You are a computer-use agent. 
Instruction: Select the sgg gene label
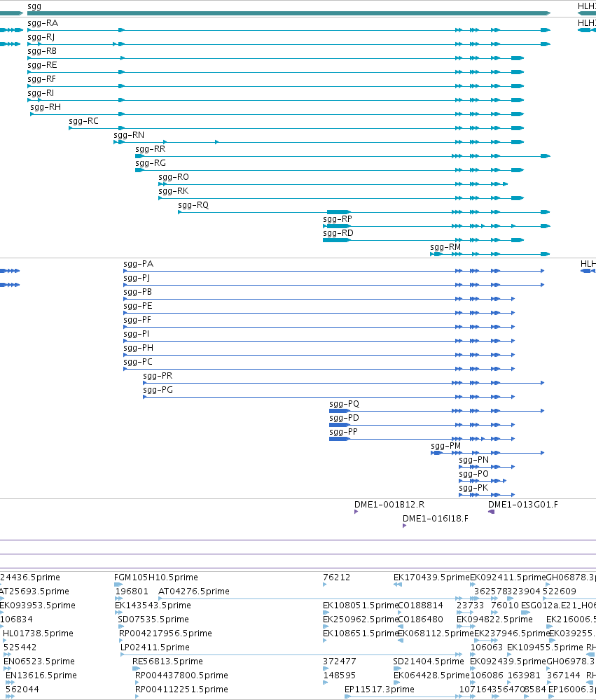[x=34, y=6]
